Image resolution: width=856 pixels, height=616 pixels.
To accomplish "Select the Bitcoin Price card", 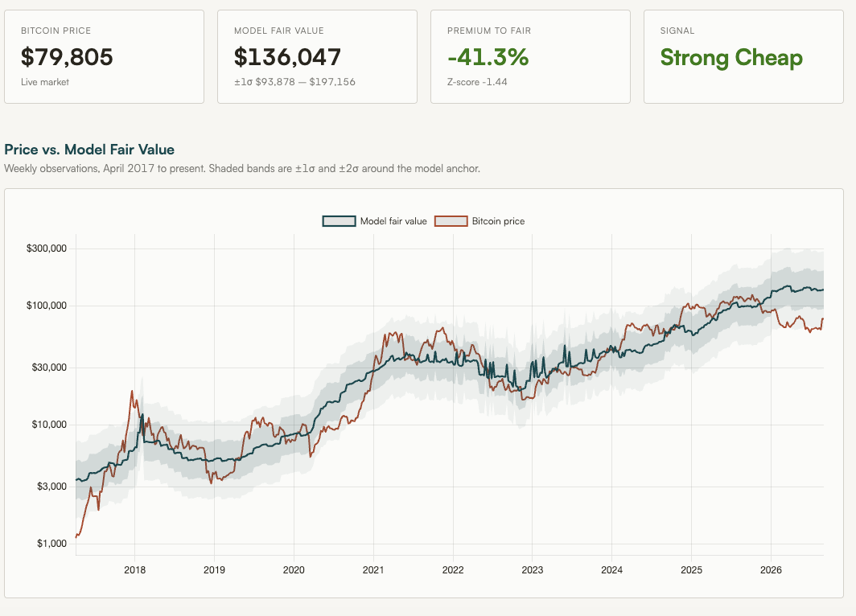I will click(x=105, y=57).
